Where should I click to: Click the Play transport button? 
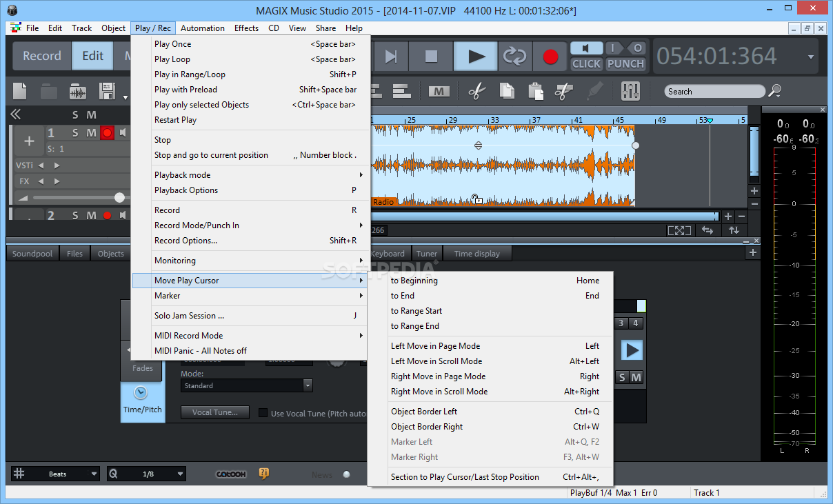(476, 56)
